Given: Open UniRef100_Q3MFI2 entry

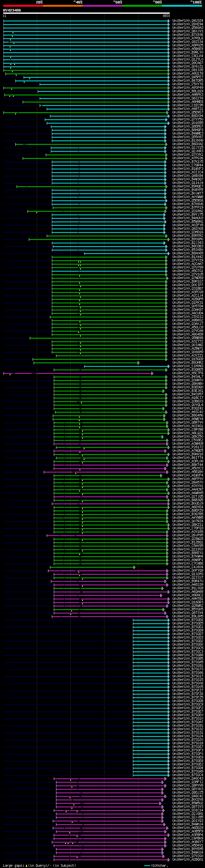Looking at the screenshot, I should click(187, 782).
